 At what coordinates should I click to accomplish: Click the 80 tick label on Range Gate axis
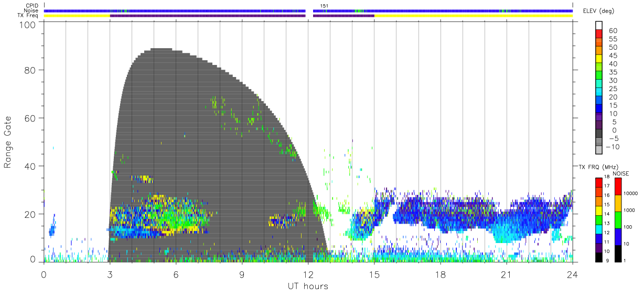click(31, 70)
